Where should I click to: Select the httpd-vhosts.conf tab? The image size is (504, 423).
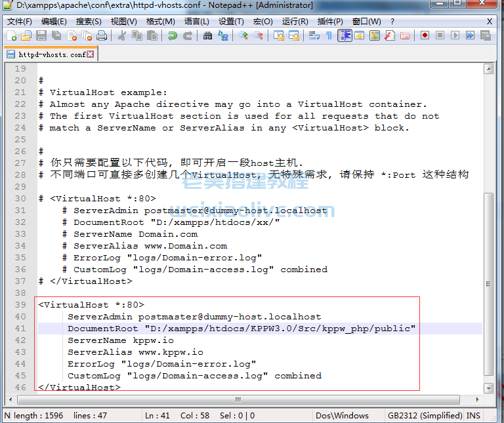point(51,54)
